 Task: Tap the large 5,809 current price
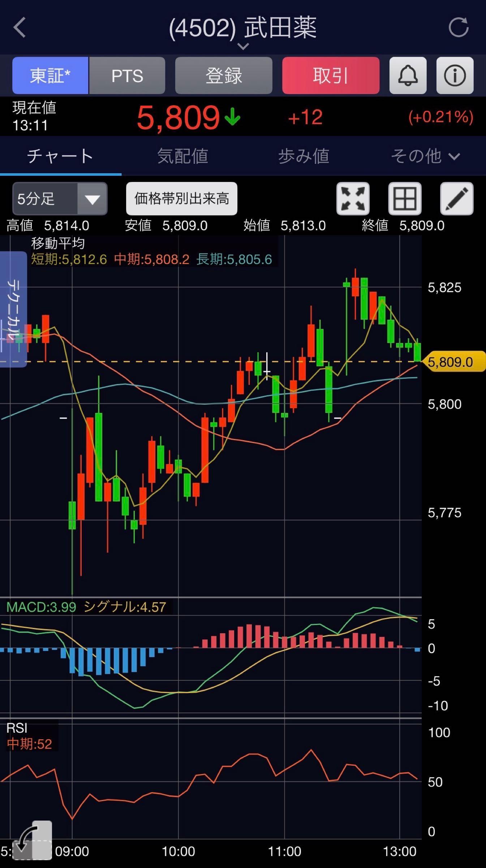click(178, 118)
